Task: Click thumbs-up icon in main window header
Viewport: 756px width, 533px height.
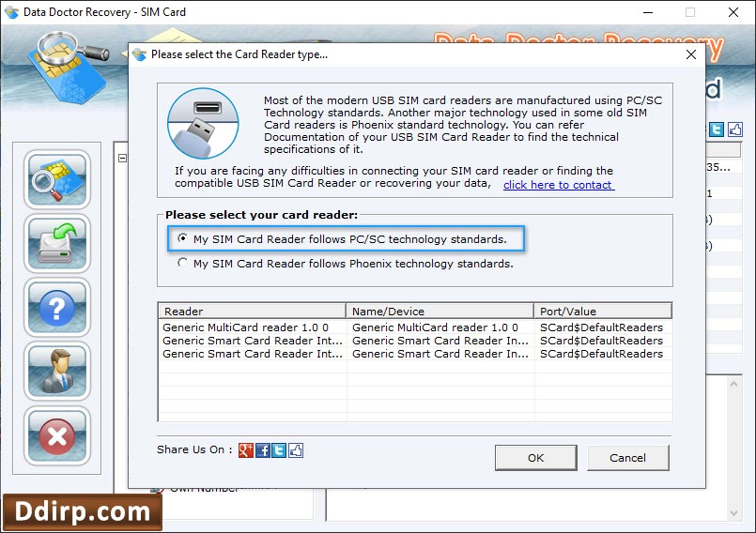Action: click(x=734, y=129)
